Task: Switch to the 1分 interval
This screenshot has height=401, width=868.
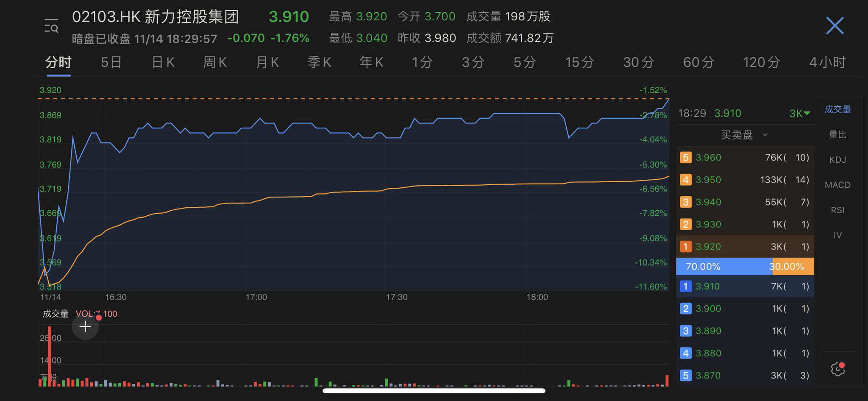Action: tap(422, 63)
